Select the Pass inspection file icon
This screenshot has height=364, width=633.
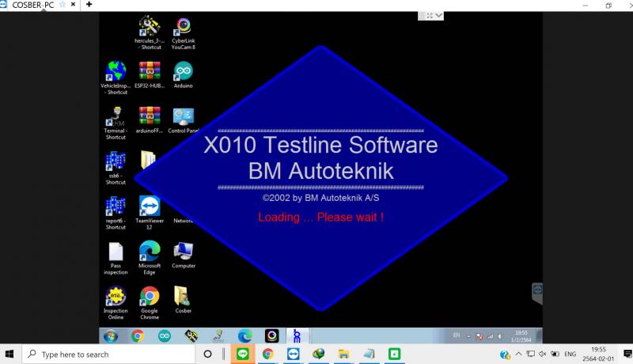point(116,258)
